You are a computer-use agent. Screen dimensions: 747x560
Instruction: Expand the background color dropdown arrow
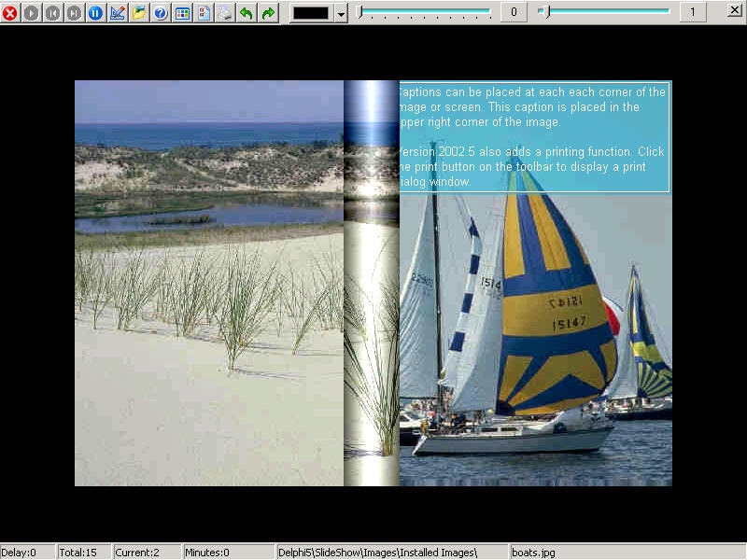point(341,13)
